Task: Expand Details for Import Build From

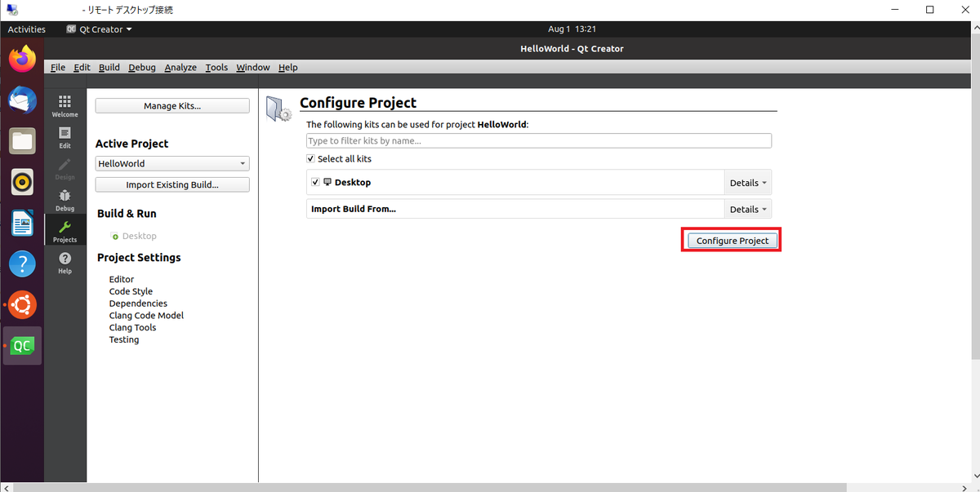Action: coord(748,209)
